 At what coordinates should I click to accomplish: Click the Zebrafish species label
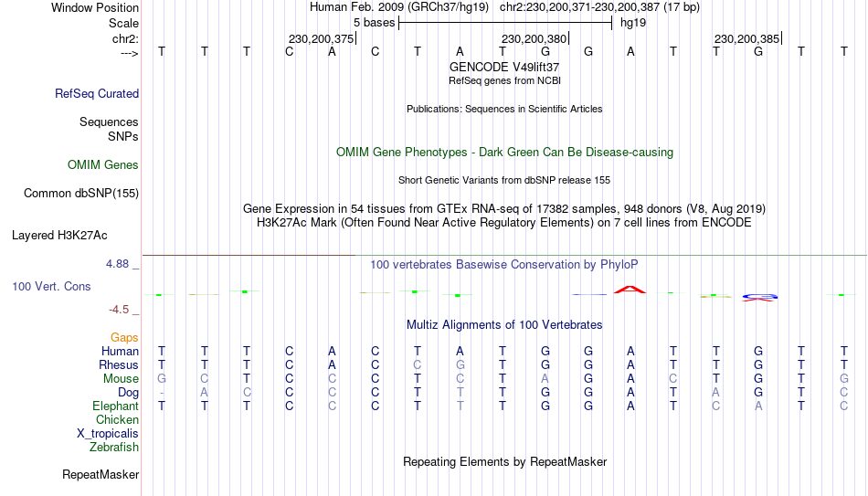[114, 447]
